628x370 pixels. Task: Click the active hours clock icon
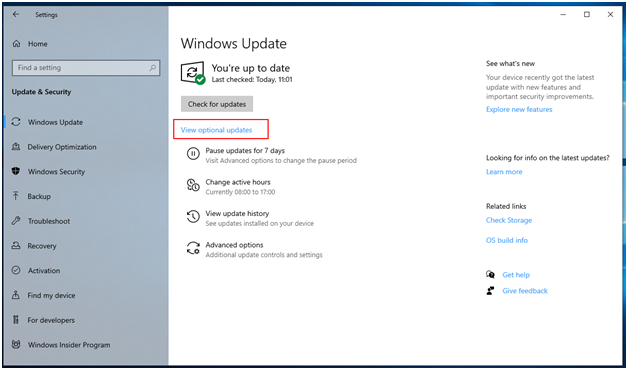(x=193, y=185)
